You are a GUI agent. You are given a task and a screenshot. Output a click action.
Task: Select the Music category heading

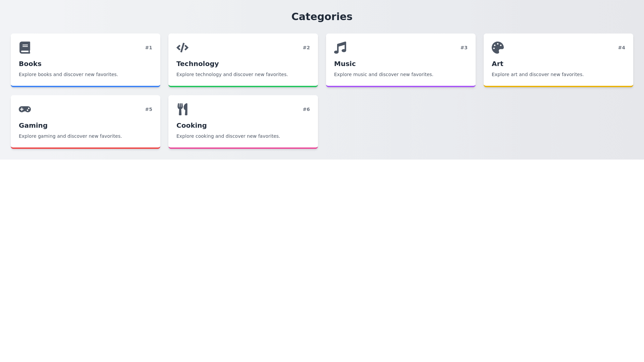click(345, 64)
